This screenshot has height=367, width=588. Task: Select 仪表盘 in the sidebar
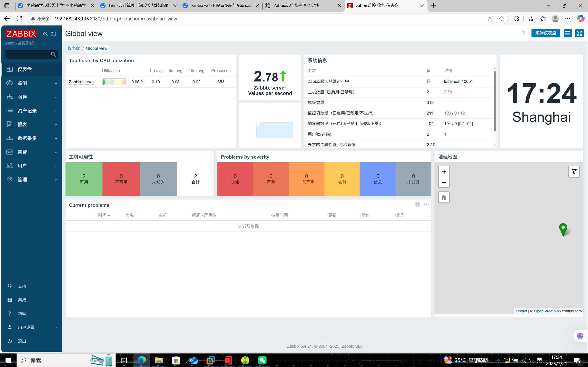[x=31, y=69]
